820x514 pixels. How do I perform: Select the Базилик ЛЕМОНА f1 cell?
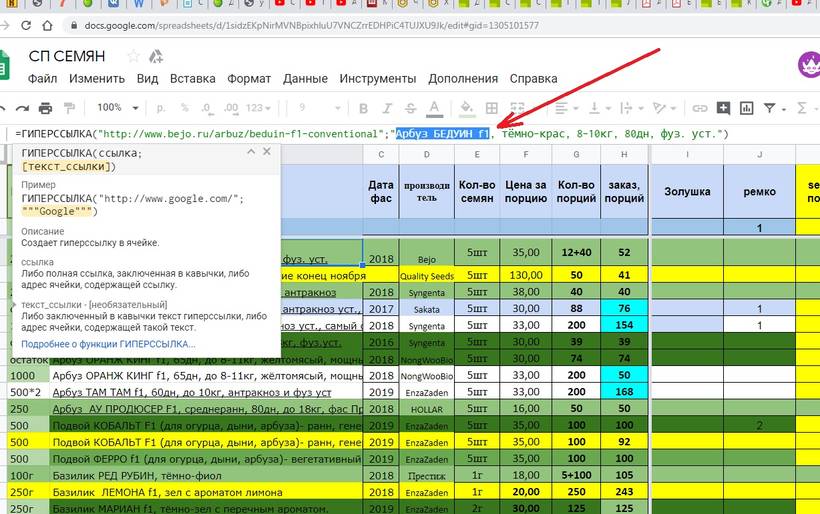pos(206,492)
